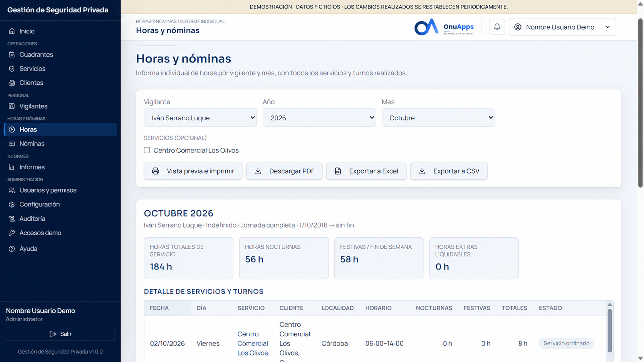The height and width of the screenshot is (362, 644).
Task: Click the FECHA column header
Action: coord(159,308)
